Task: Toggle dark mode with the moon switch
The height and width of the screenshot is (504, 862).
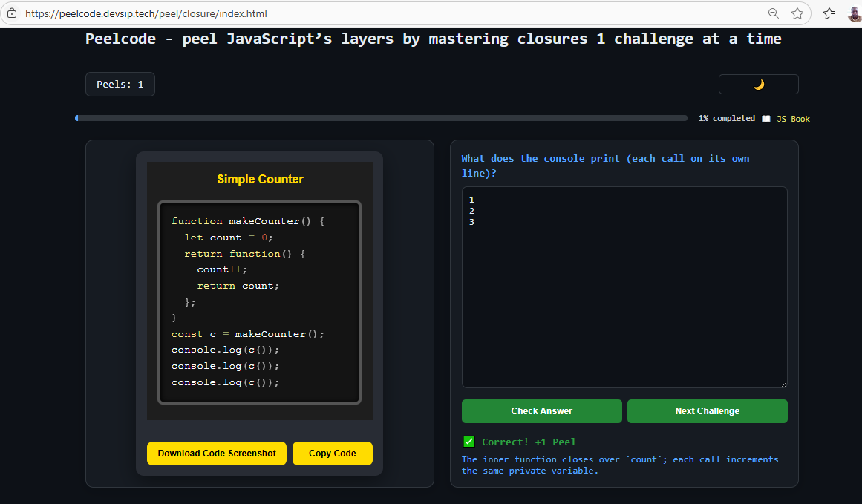Action: (x=758, y=84)
